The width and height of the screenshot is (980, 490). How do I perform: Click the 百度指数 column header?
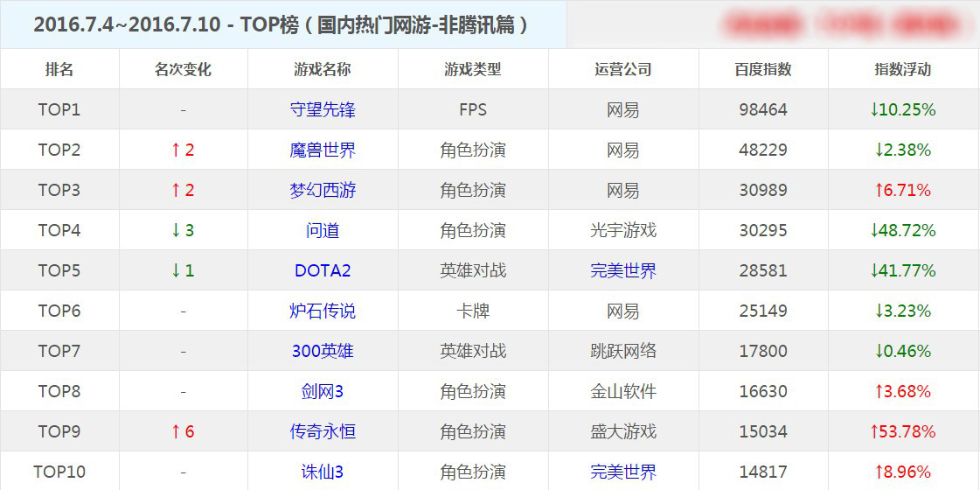tap(763, 69)
